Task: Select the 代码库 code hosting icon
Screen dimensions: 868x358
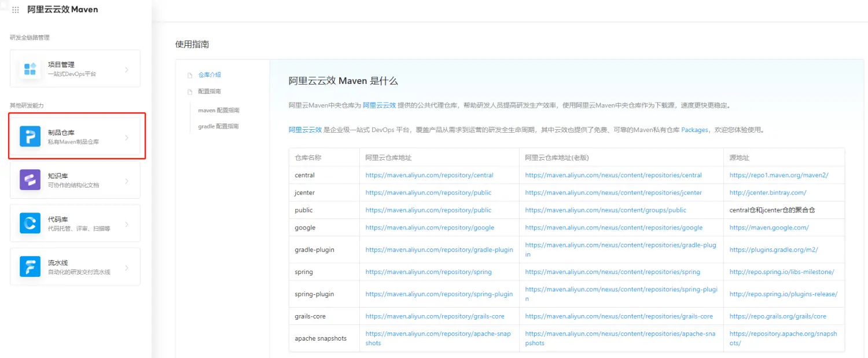Action: (30, 222)
